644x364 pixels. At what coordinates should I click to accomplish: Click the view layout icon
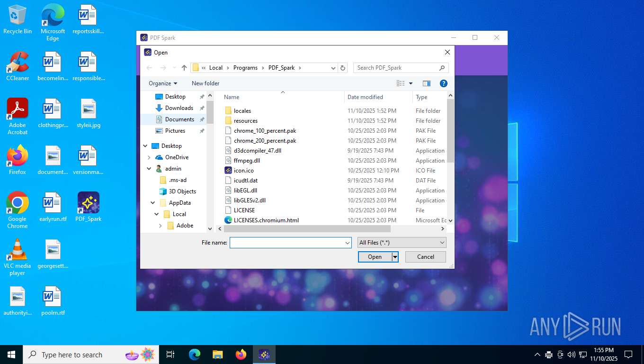[401, 83]
